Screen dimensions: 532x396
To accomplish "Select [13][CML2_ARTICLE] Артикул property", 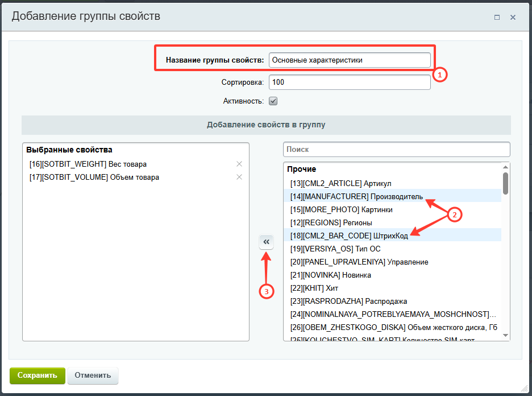I will tap(392, 183).
